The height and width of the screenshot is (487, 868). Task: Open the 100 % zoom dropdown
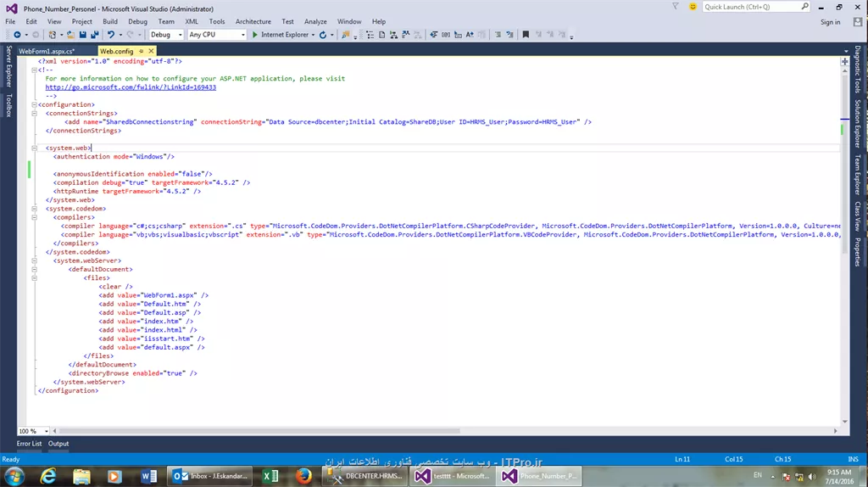point(47,431)
